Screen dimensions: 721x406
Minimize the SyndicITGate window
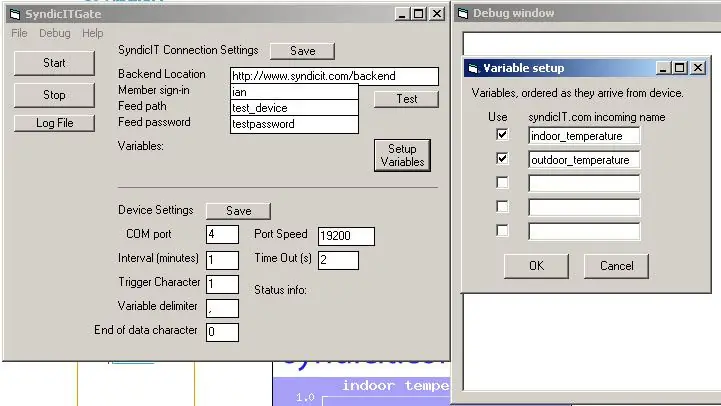click(x=402, y=14)
